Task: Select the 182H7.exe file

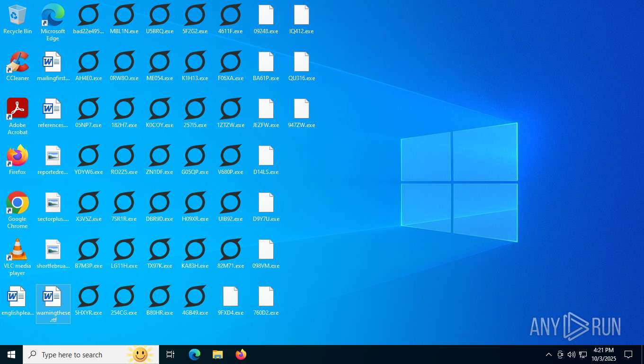Action: [124, 113]
